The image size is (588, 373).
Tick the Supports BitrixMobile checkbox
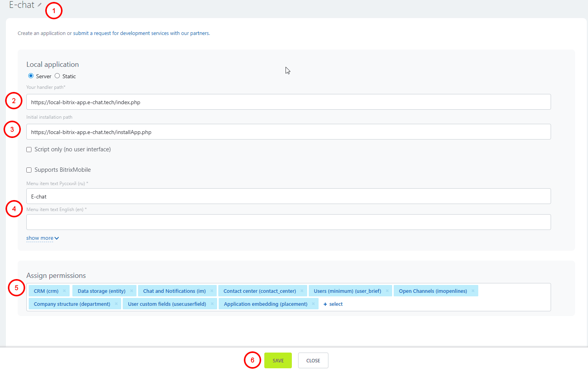[x=29, y=170]
